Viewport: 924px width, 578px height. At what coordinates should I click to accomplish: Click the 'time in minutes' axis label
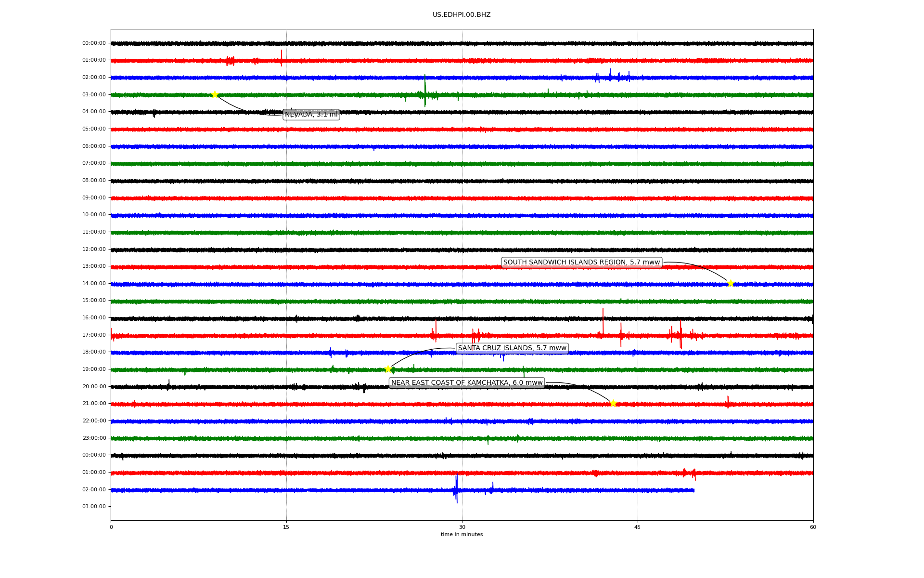[x=462, y=535]
